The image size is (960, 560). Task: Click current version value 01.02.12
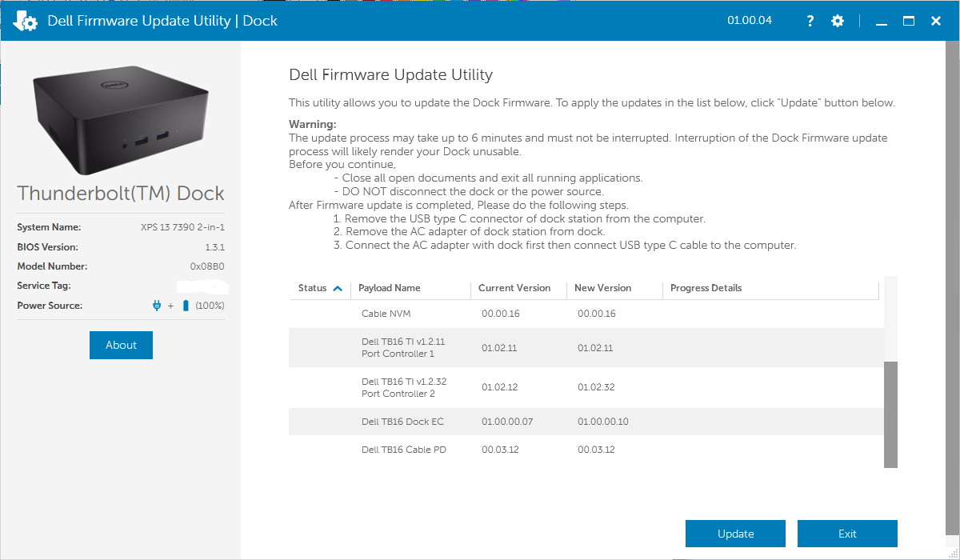click(x=500, y=387)
